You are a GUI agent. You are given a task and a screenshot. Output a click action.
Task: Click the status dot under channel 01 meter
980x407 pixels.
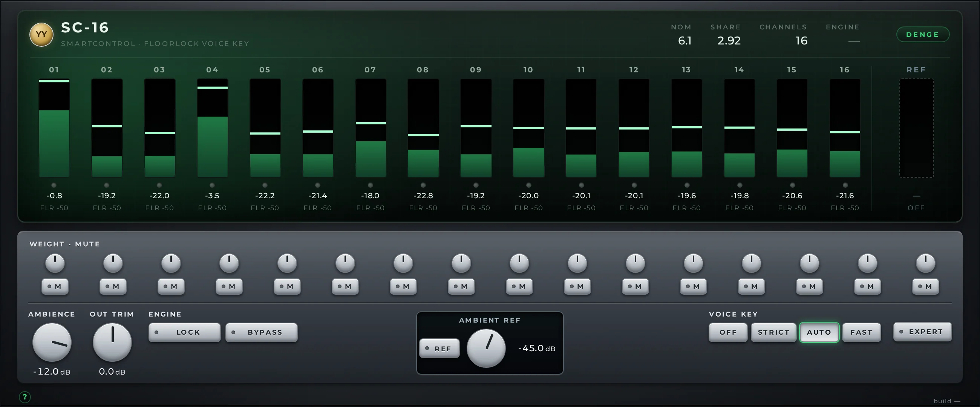pos(54,185)
